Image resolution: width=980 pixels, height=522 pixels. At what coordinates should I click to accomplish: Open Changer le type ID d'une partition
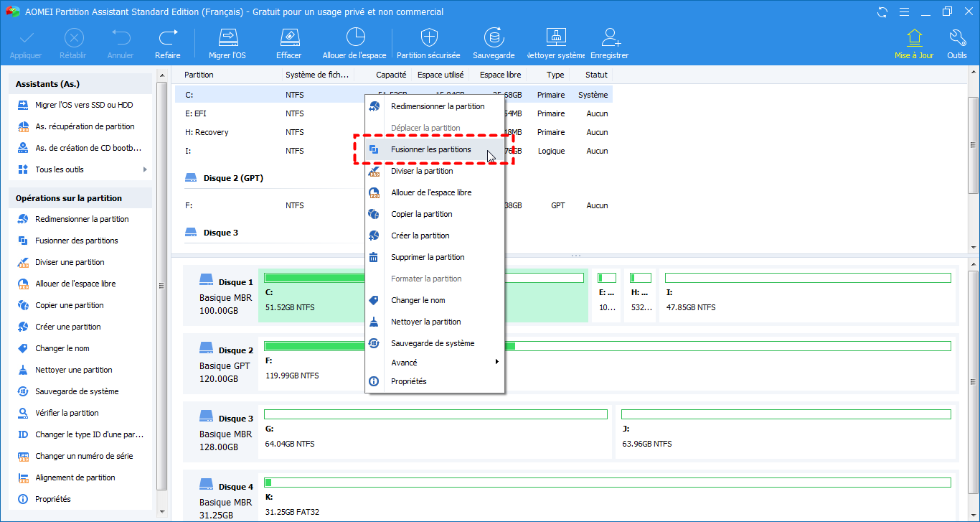tap(80, 434)
